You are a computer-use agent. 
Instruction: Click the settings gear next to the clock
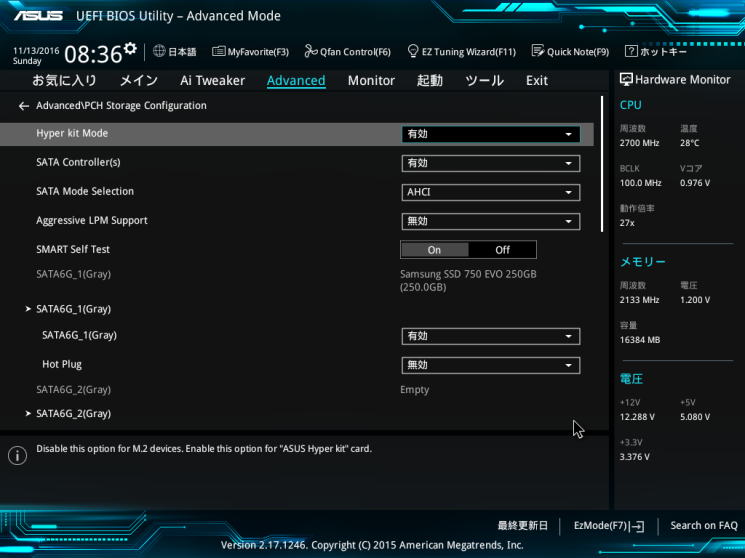130,48
